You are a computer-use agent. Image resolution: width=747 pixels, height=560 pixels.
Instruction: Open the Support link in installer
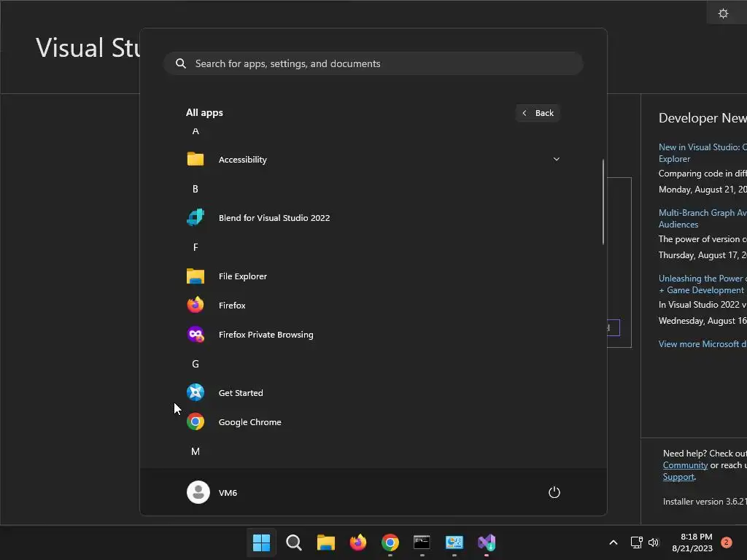pyautogui.click(x=678, y=477)
